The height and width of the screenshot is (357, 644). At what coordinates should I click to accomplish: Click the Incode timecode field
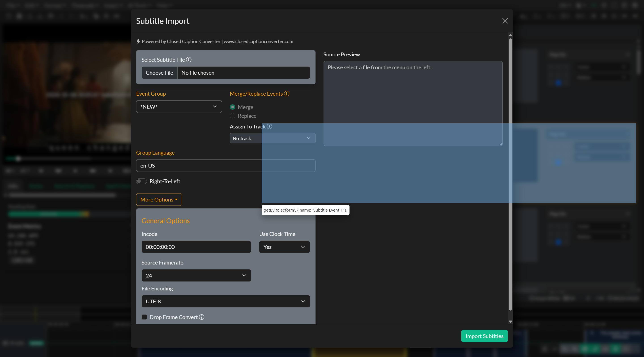click(x=196, y=247)
